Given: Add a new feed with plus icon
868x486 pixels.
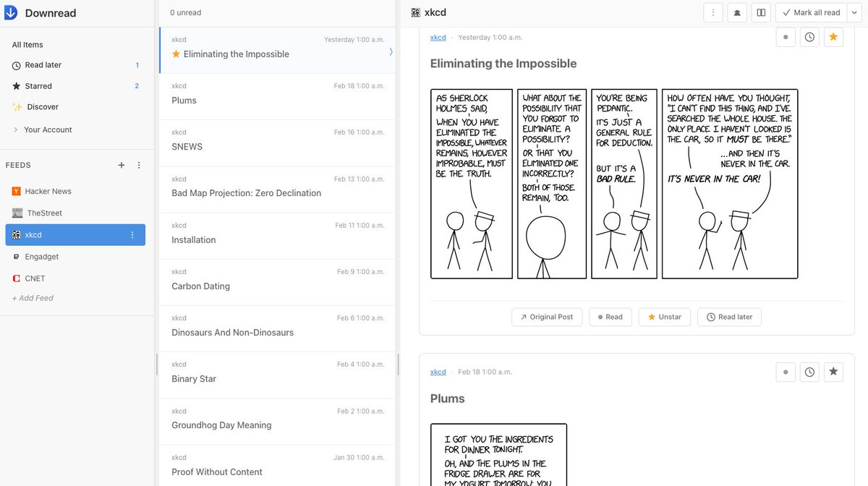Looking at the screenshot, I should click(122, 165).
